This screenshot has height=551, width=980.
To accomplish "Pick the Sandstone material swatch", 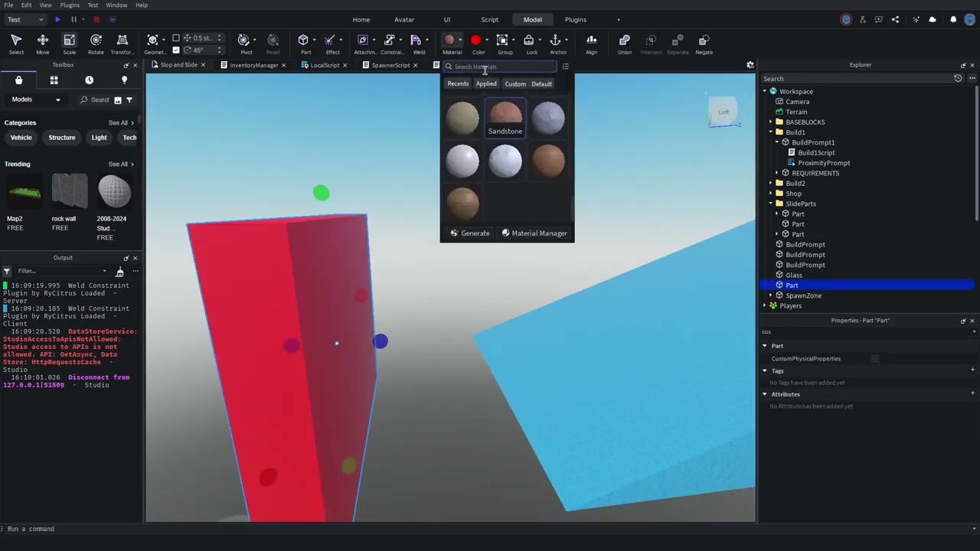I will (x=505, y=118).
